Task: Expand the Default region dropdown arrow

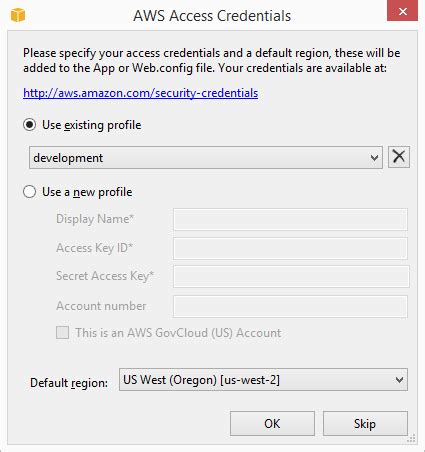Action: tap(399, 380)
